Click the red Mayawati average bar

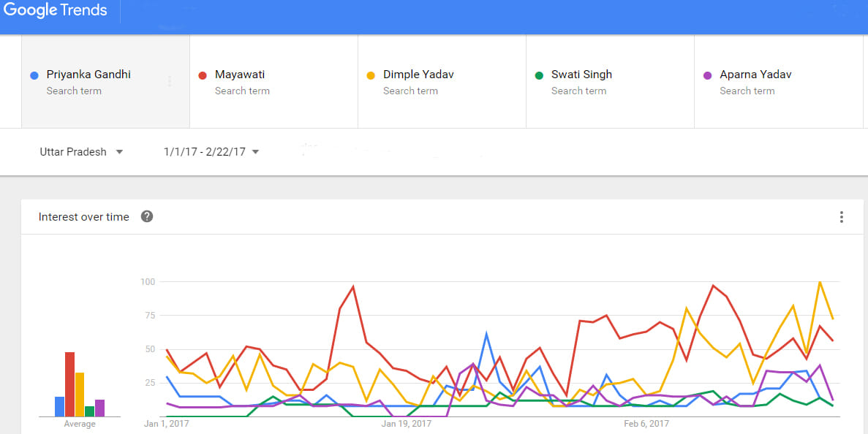tap(69, 384)
